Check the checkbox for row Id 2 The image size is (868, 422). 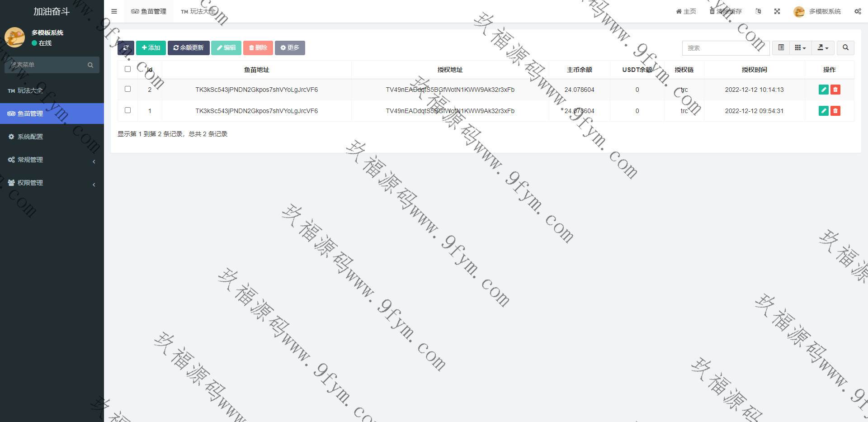point(127,89)
